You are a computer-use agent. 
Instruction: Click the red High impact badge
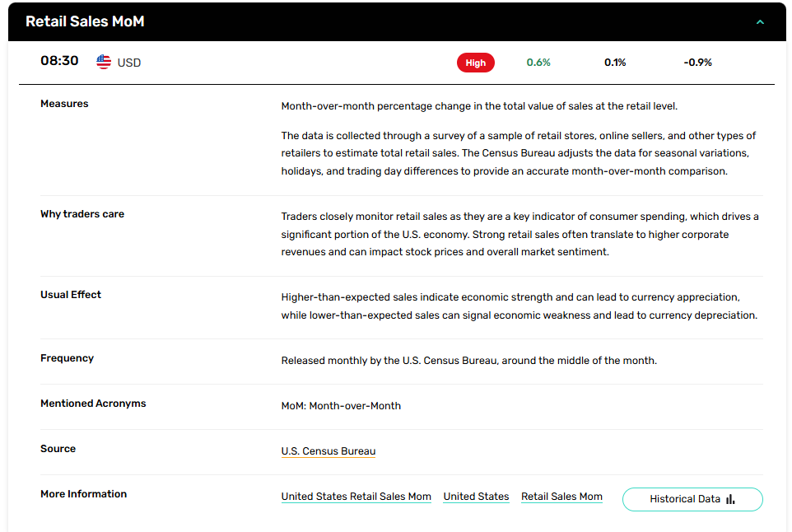475,63
